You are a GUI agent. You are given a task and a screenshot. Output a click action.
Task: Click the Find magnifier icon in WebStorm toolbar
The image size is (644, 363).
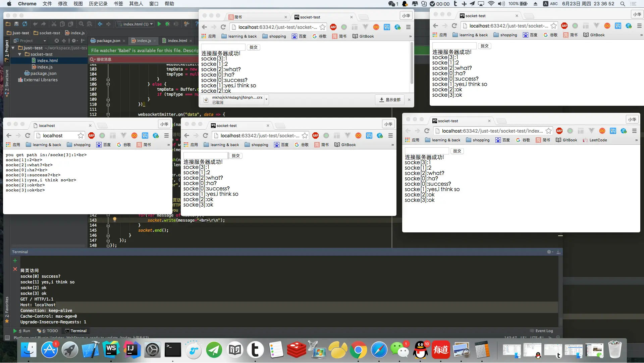81,24
